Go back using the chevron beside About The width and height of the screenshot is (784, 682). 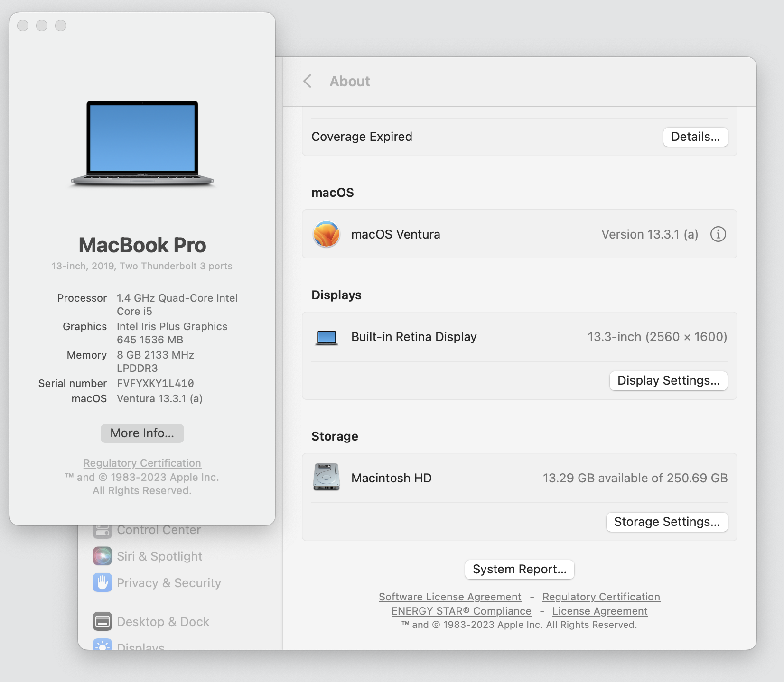pyautogui.click(x=308, y=81)
